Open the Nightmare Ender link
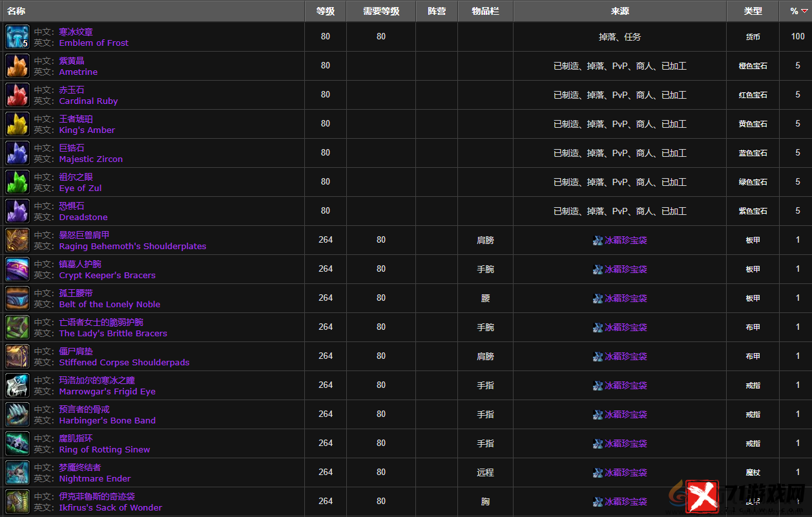 95,478
